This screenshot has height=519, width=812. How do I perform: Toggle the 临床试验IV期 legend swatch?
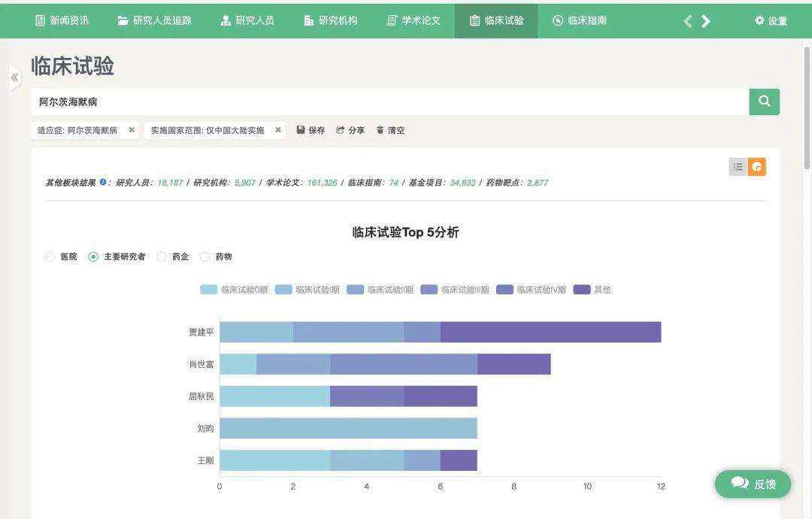pyautogui.click(x=504, y=290)
